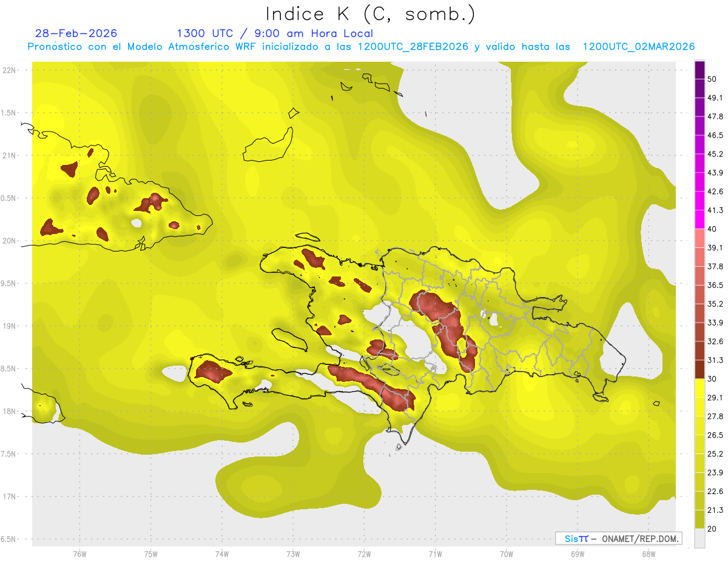Pick the gray swatch below the 20 label
728x562 pixels.
tap(700, 538)
